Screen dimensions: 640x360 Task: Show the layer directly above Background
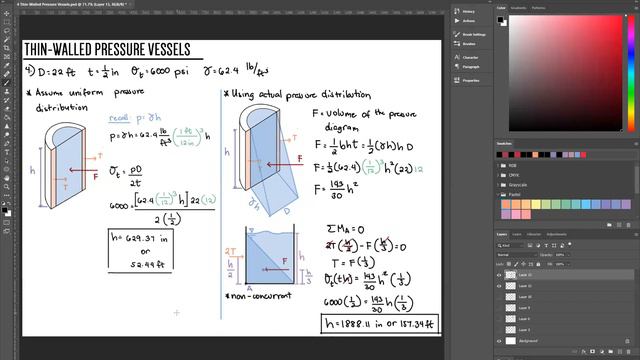499,330
